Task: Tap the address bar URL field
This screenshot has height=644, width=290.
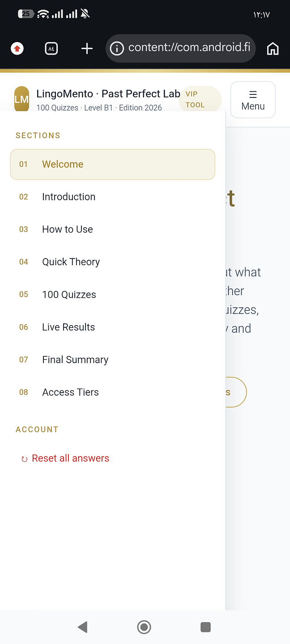Action: pyautogui.click(x=181, y=48)
